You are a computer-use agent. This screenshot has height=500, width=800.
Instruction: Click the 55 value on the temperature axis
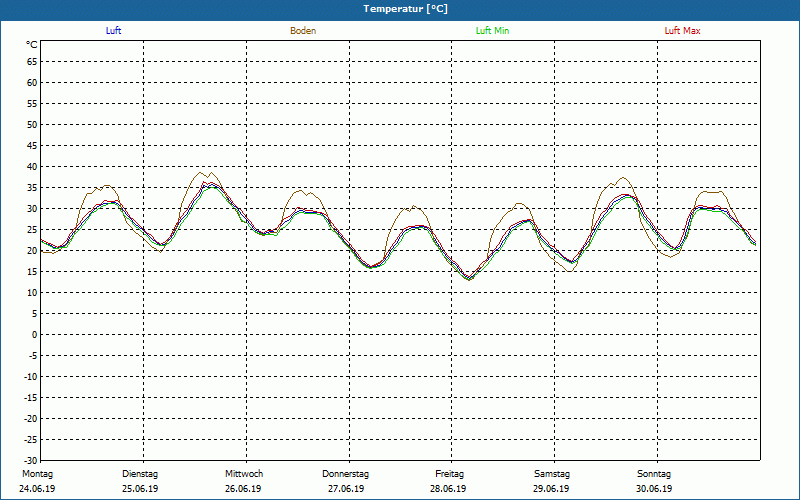point(32,104)
